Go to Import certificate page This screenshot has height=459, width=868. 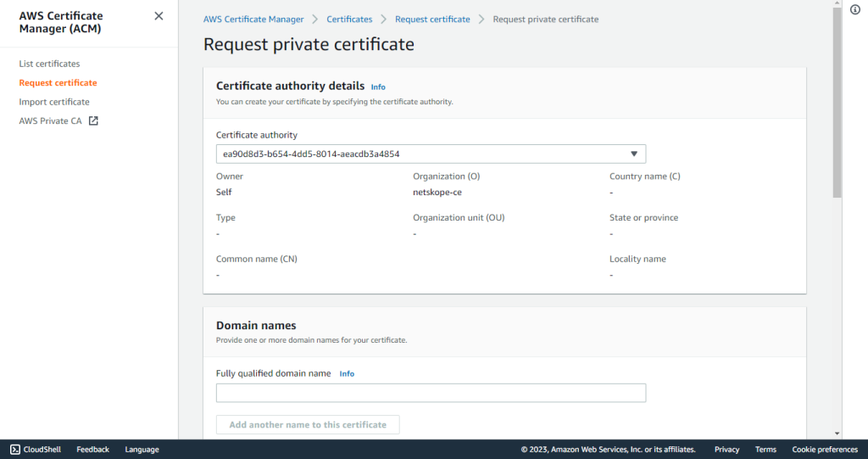[x=54, y=102]
